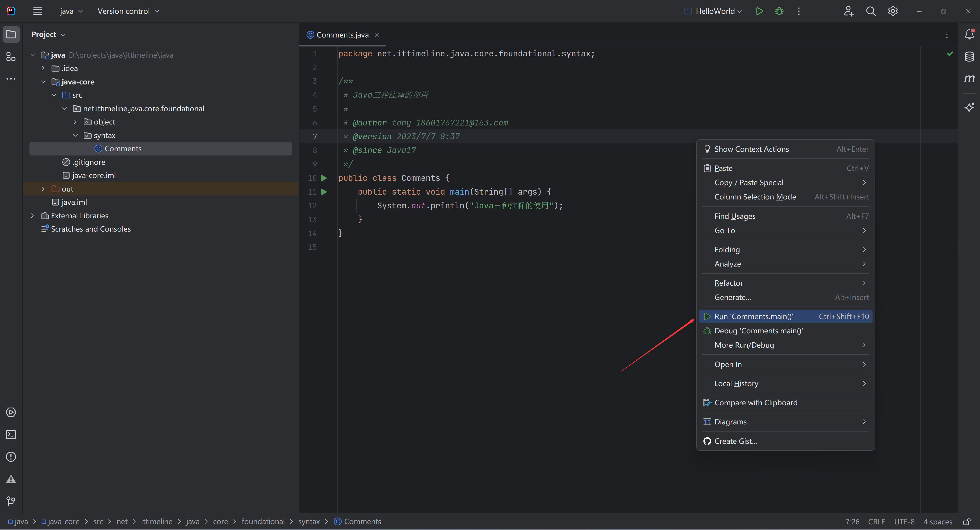Open Notifications bell icon

pos(969,34)
